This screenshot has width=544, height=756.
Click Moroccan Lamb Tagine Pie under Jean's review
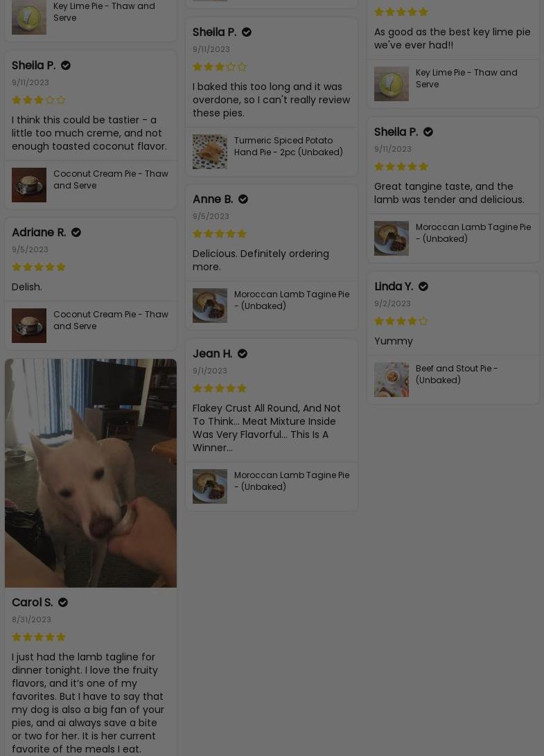click(x=291, y=481)
